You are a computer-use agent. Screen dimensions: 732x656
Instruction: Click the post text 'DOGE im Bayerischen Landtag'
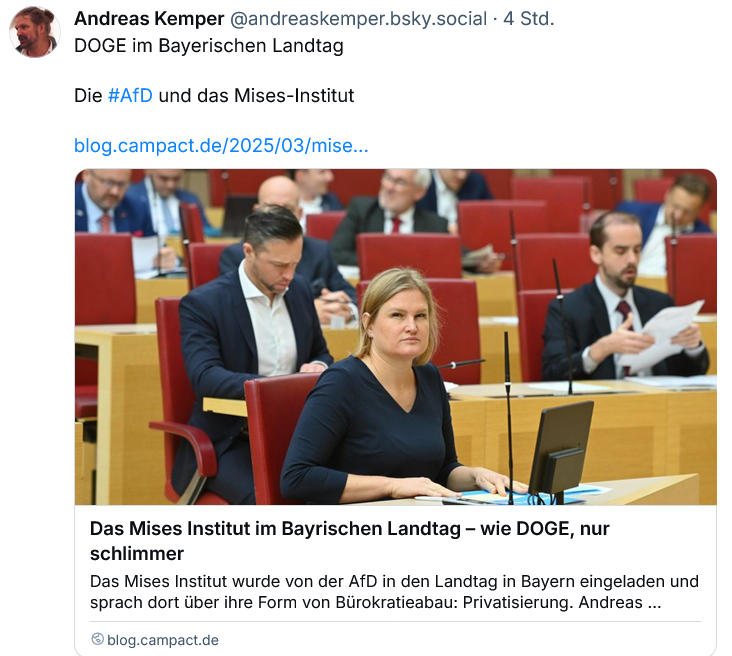click(x=209, y=46)
